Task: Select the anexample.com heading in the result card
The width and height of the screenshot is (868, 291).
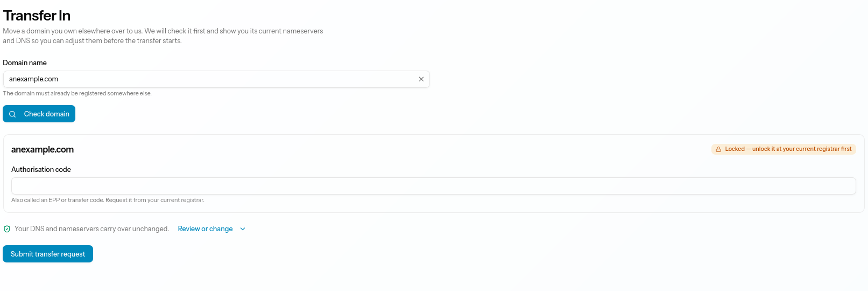Action: pyautogui.click(x=43, y=150)
